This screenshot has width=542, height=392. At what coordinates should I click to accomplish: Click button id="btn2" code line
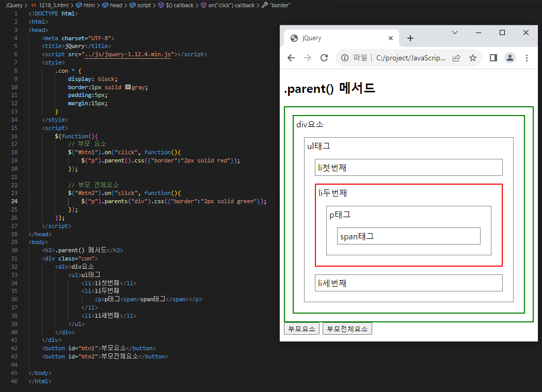(x=105, y=356)
